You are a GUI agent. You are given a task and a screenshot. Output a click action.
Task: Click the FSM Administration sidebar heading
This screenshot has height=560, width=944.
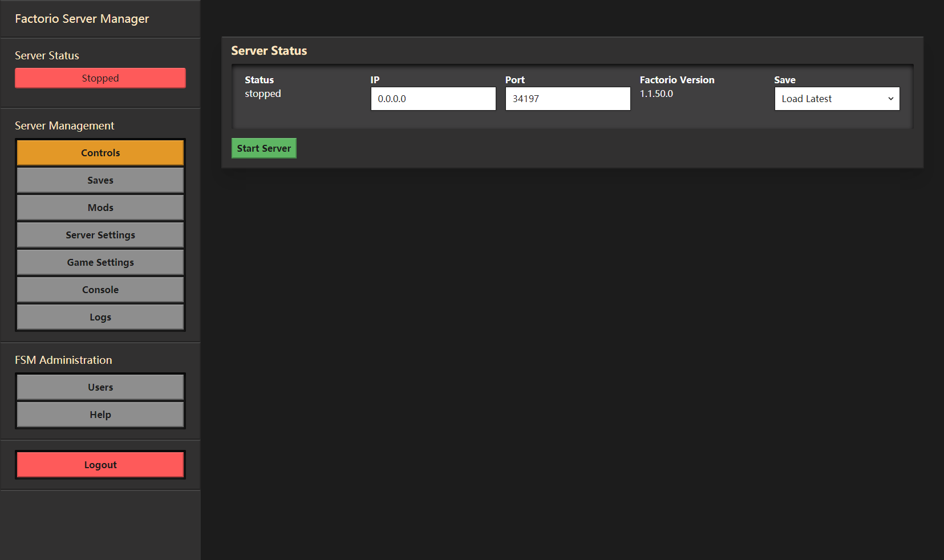click(63, 360)
